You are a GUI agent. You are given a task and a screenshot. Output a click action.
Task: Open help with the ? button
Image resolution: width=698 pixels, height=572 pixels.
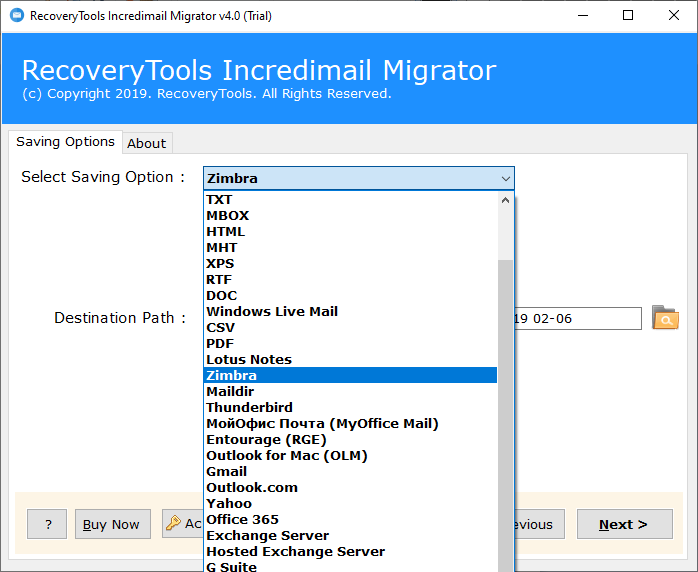click(x=47, y=524)
